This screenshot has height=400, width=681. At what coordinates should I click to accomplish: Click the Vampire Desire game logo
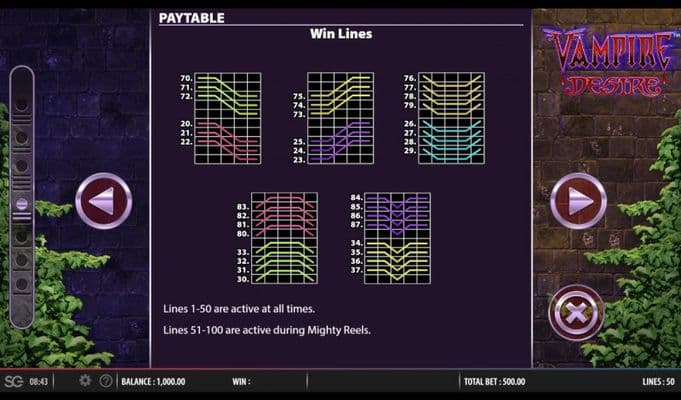[x=604, y=61]
